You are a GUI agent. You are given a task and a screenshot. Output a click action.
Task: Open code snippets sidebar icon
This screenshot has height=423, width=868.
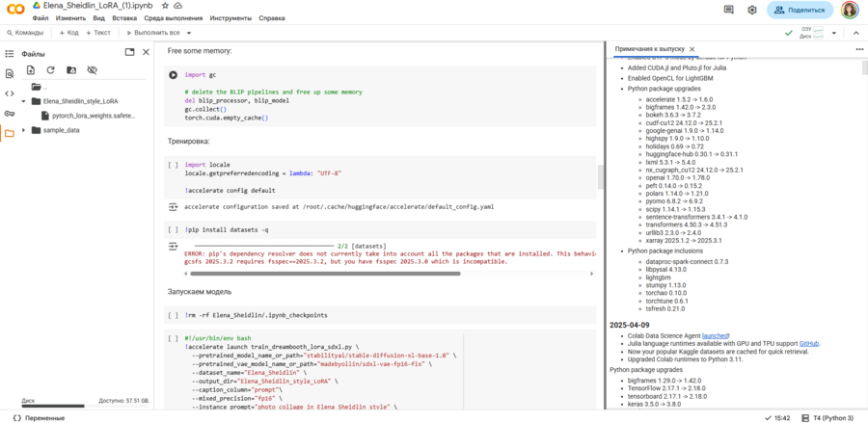click(x=9, y=93)
